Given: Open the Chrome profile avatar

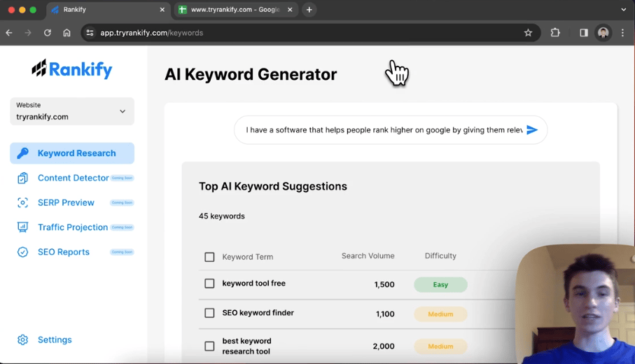Looking at the screenshot, I should (x=603, y=33).
